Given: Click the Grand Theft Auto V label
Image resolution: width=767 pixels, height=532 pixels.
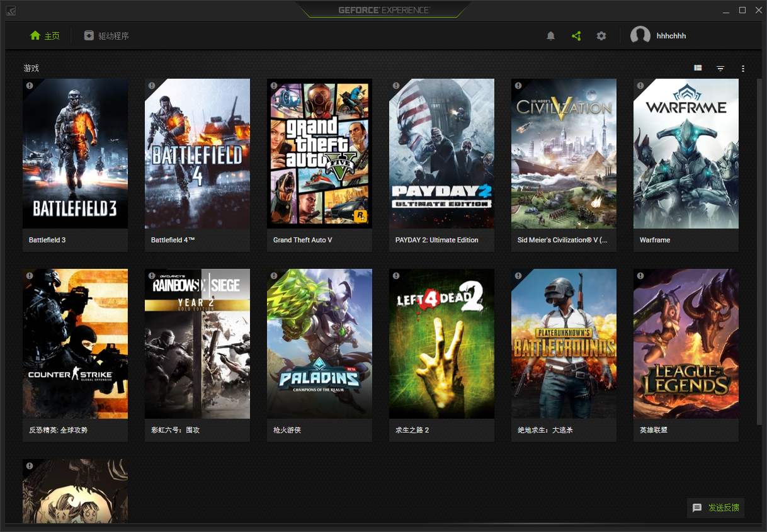Looking at the screenshot, I should coord(302,240).
